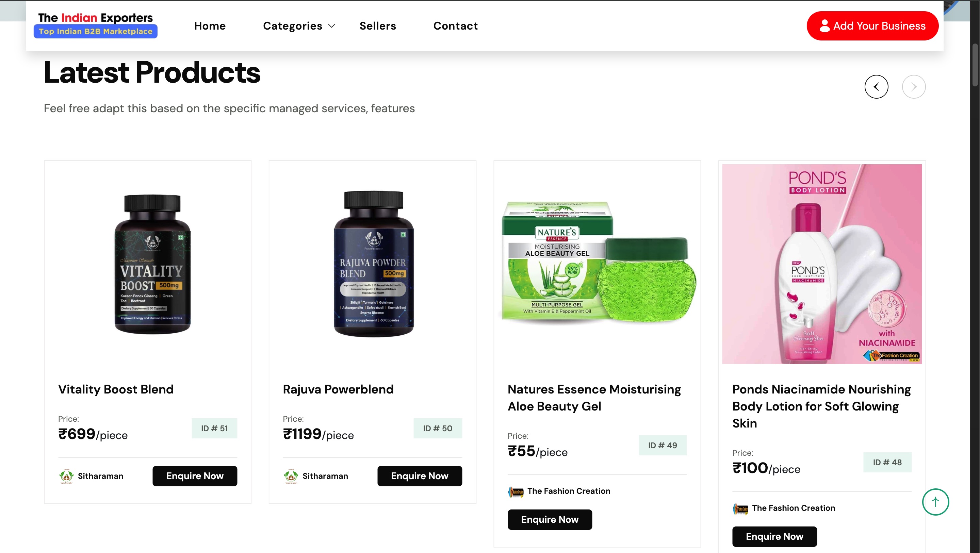Click The Fashion Creation logo under Ponds lotion
The height and width of the screenshot is (553, 980).
(740, 508)
